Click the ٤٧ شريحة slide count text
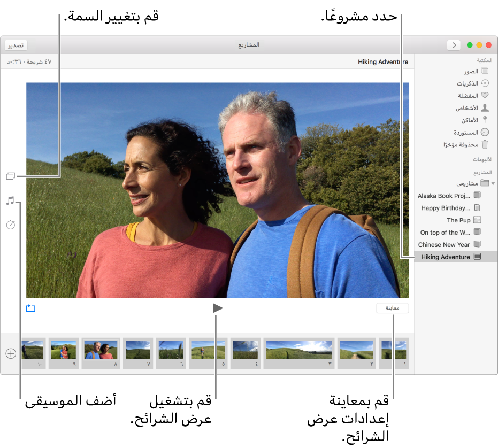The height and width of the screenshot is (448, 498). pos(39,62)
